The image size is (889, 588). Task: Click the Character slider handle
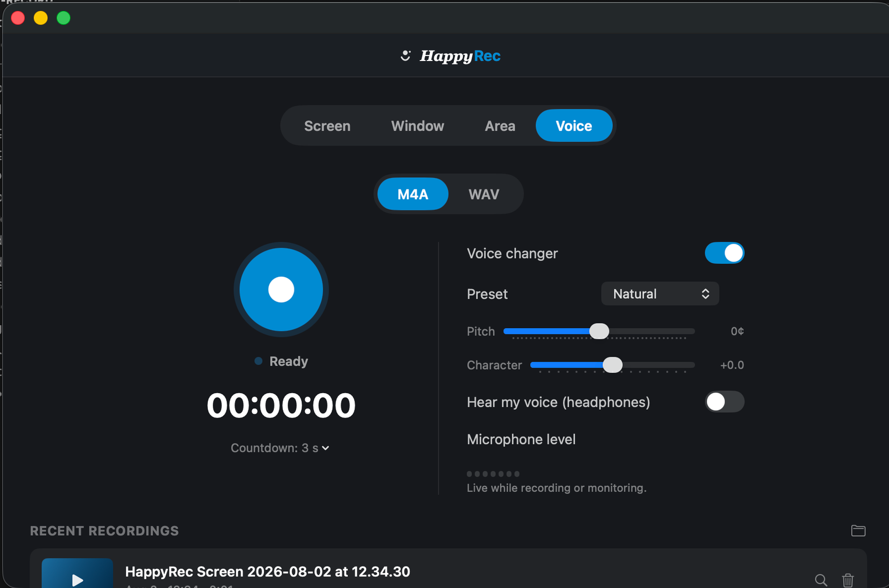point(612,365)
